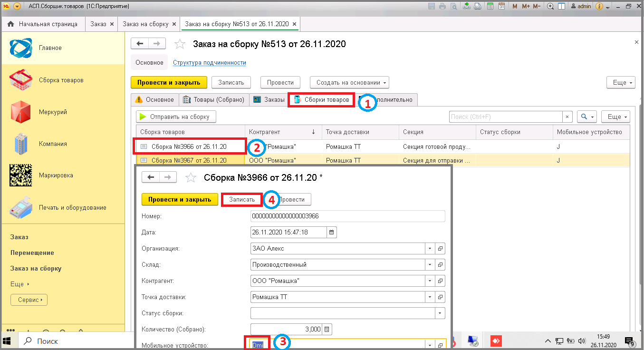Screen dimensions: 644x350
Task: Open Организация ЗАО Алекс record
Action: tap(440, 249)
